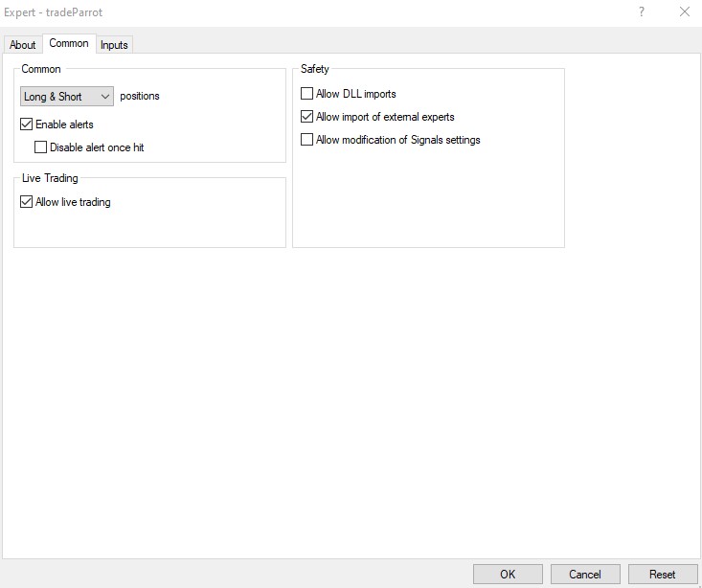Screen dimensions: 702x588
Task: Click the Cancel button
Action: pyautogui.click(x=584, y=575)
